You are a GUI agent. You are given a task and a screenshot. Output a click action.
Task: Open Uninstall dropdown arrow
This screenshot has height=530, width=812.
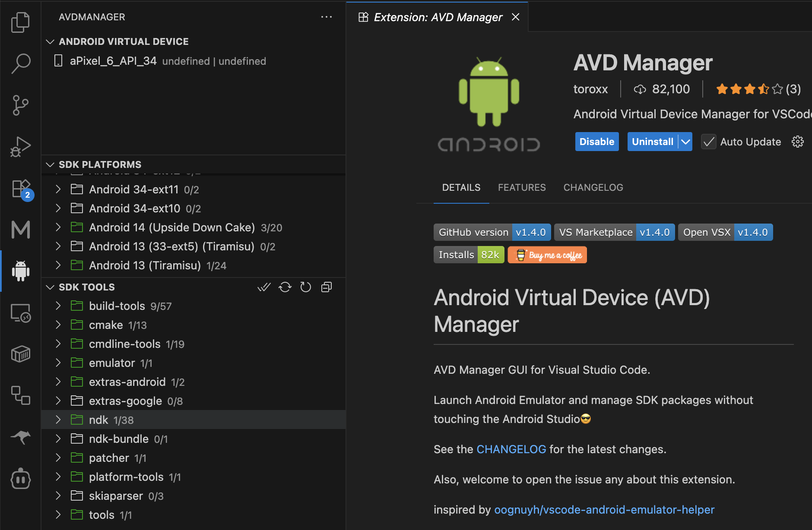(x=685, y=142)
